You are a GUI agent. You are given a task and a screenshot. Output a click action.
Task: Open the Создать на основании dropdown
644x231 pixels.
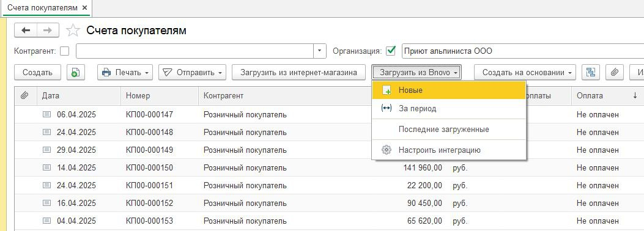(525, 72)
